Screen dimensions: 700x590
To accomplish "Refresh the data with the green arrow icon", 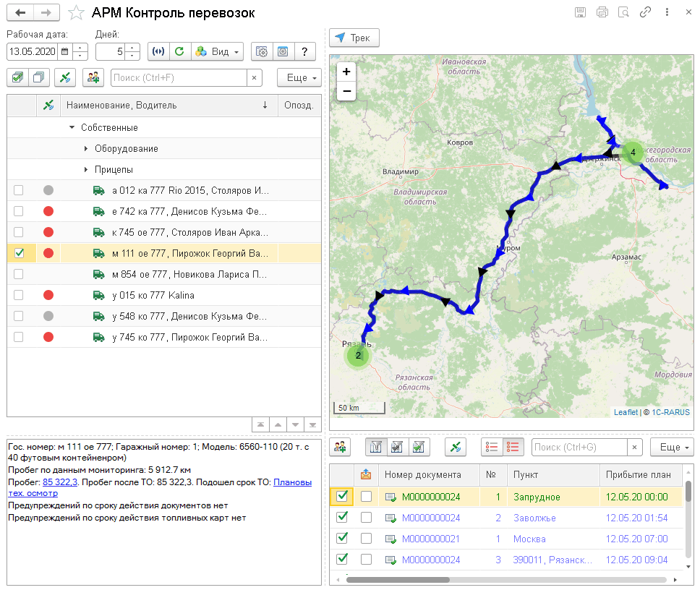I will tap(179, 51).
